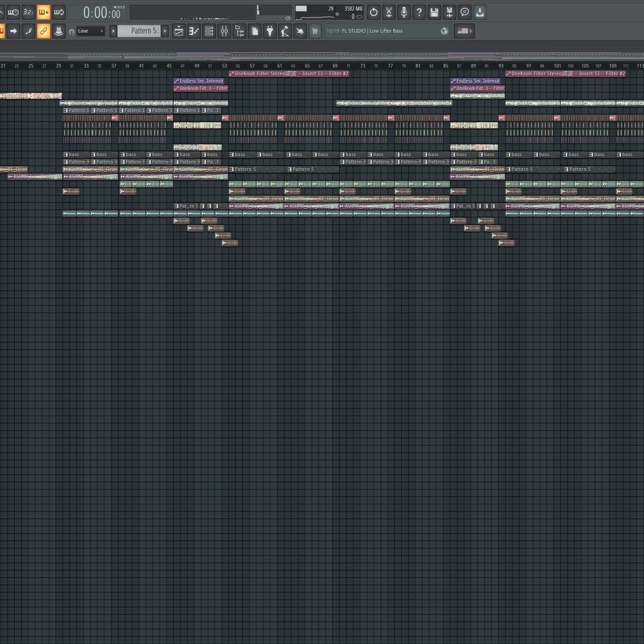Select the OneKnob Filter Stereo automation clip

pyautogui.click(x=289, y=74)
